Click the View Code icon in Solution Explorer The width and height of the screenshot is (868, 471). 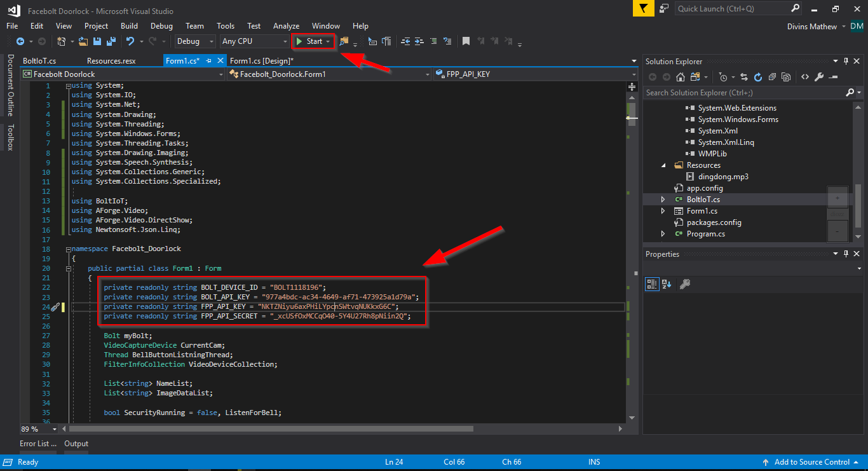[805, 77]
